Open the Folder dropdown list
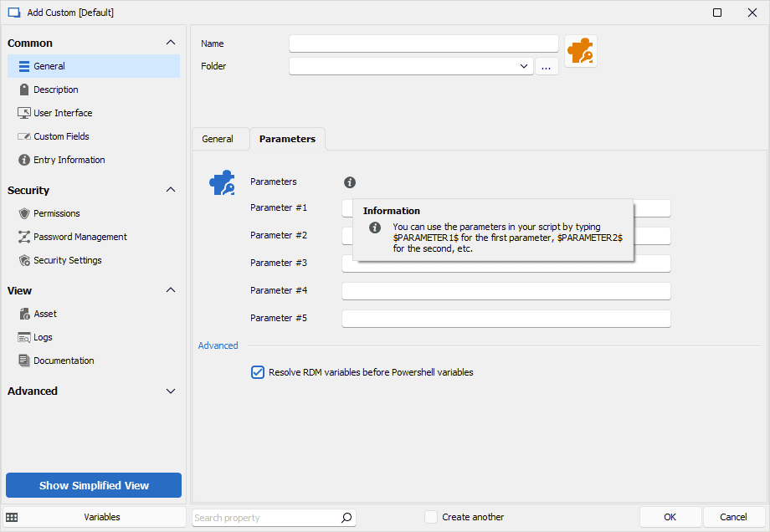 coord(524,66)
